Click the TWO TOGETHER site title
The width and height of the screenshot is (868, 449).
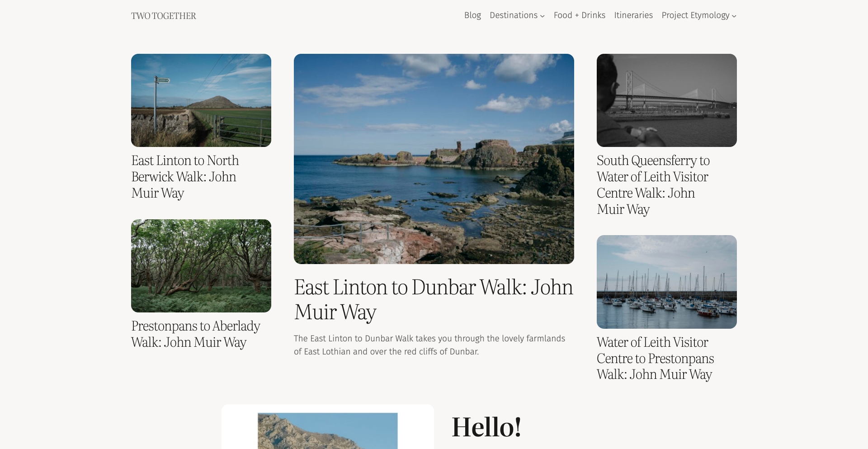[163, 15]
